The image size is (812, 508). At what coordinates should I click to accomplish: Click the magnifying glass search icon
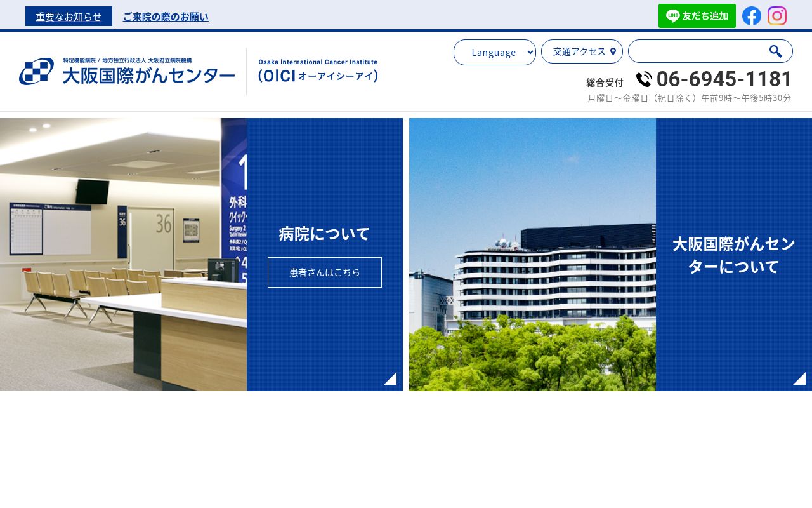(775, 51)
